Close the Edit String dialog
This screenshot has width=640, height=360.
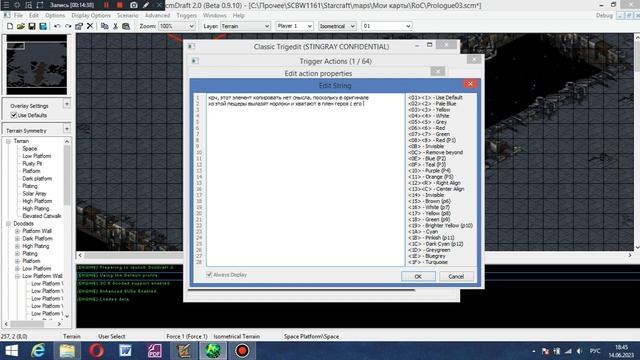[470, 84]
